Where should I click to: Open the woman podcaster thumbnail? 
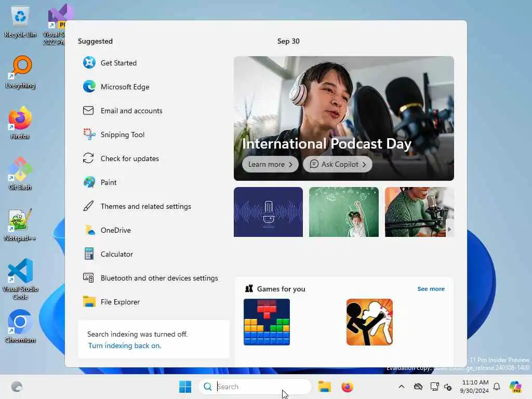[x=419, y=212]
